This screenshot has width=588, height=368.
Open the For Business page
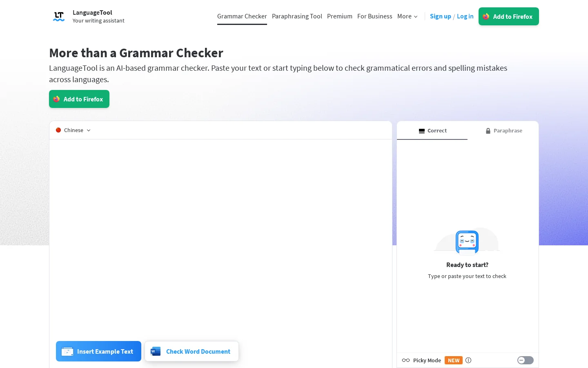pos(375,16)
